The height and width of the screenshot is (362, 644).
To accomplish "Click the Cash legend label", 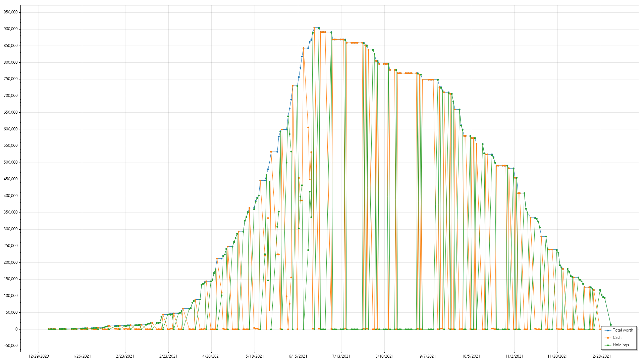I will (x=617, y=338).
